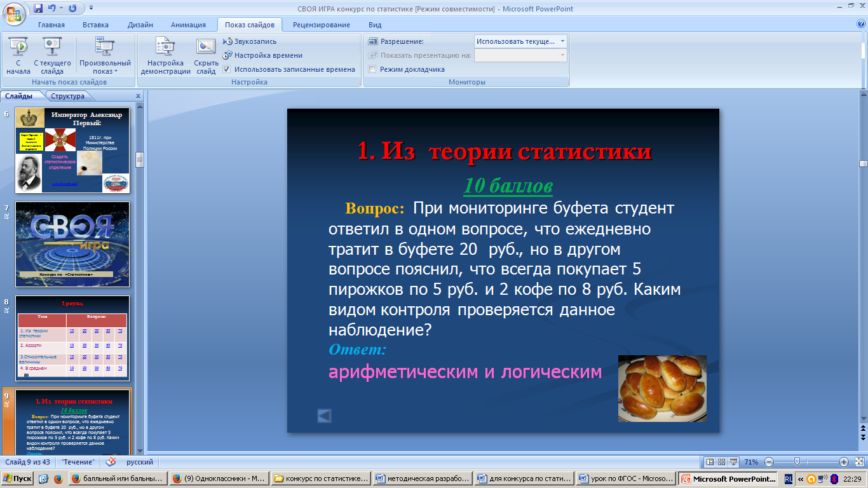Open PowerPoint help question mark icon
This screenshot has width=868, height=488.
click(x=861, y=24)
